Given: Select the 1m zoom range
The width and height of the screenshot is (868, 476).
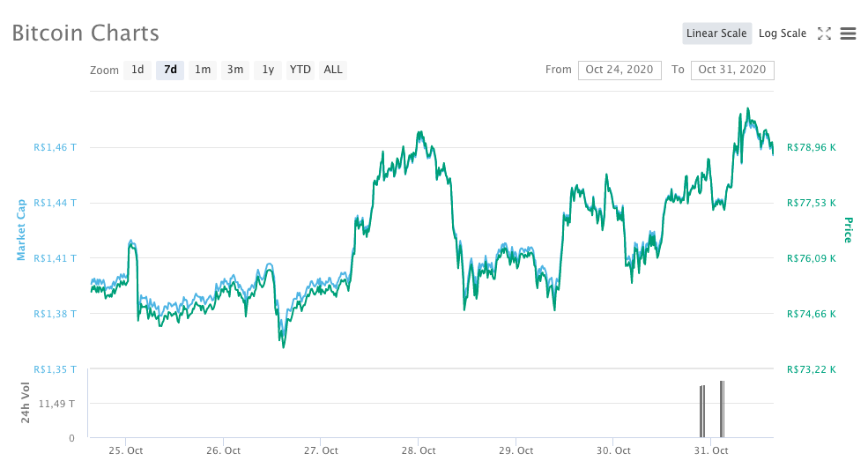Looking at the screenshot, I should pos(203,70).
